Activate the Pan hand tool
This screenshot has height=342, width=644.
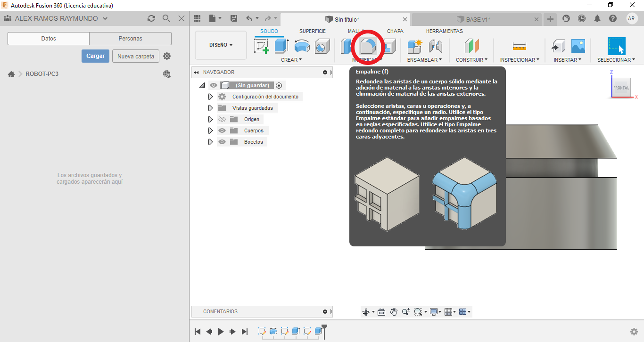[x=394, y=312]
